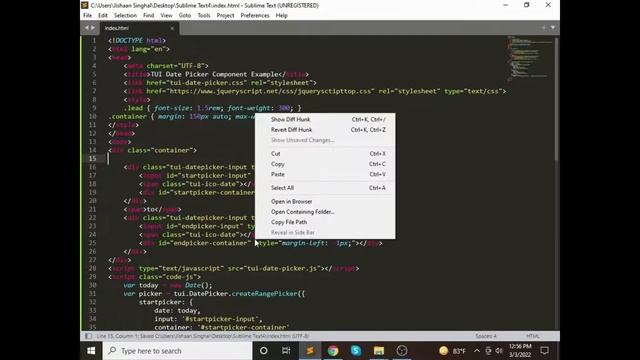The image size is (640, 360).
Task: Open the Goto menu
Action: [185, 16]
